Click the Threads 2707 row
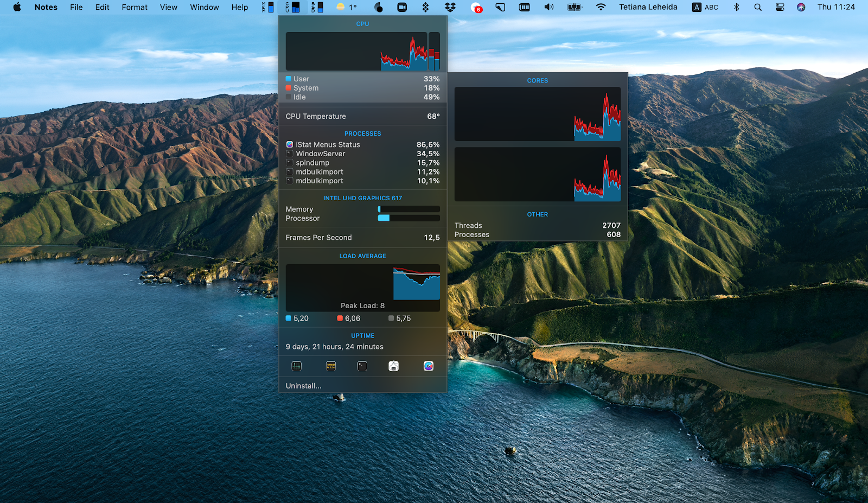The width and height of the screenshot is (868, 503). click(538, 226)
